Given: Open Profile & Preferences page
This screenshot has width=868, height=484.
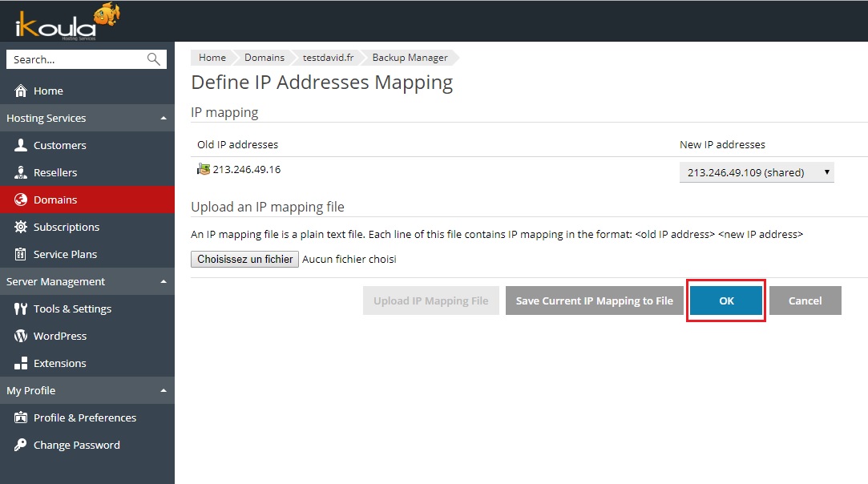Looking at the screenshot, I should 87,417.
